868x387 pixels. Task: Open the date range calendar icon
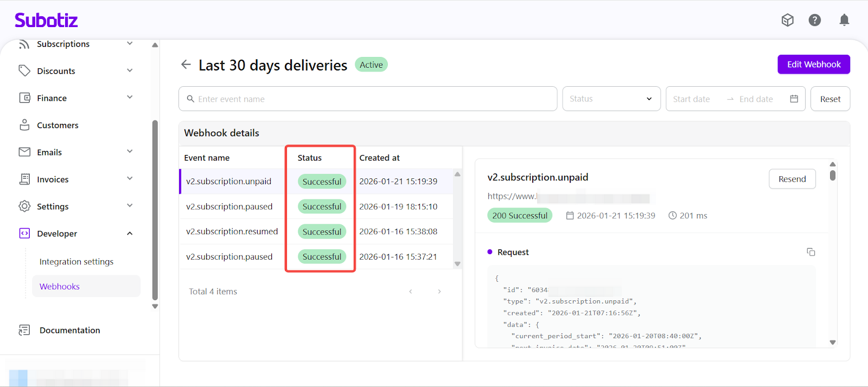pyautogui.click(x=794, y=99)
